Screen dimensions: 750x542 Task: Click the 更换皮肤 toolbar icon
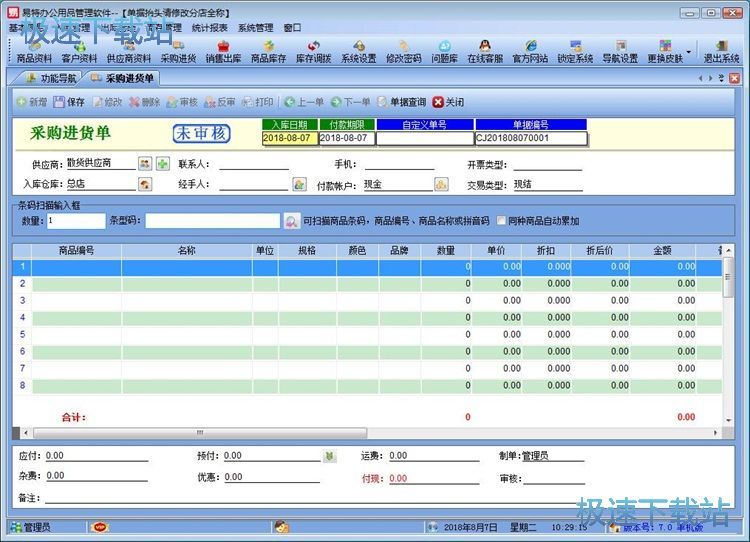(665, 52)
